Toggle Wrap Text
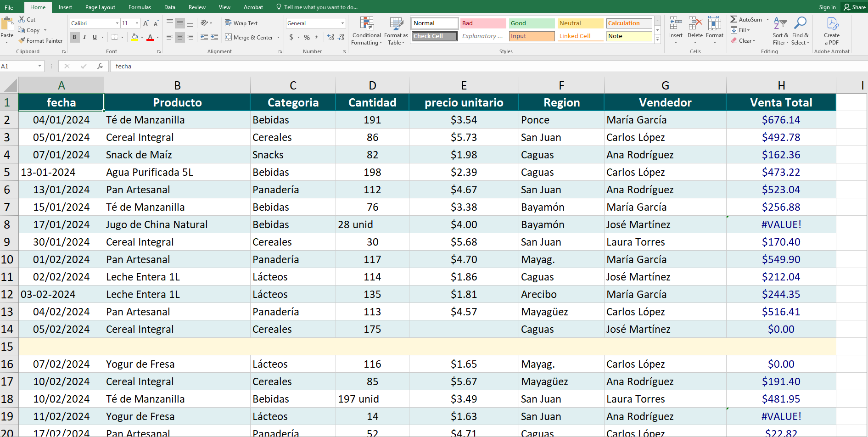 click(241, 23)
